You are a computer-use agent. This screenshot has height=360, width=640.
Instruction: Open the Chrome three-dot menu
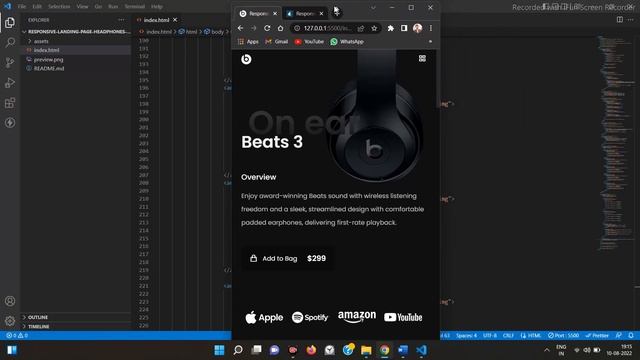(431, 28)
